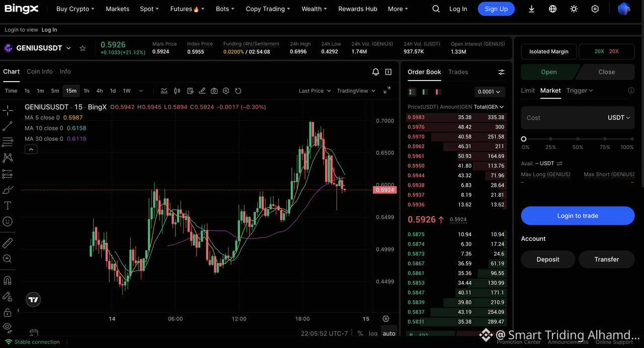Show bids-only order book view
This screenshot has height=348, width=644.
tap(425, 92)
